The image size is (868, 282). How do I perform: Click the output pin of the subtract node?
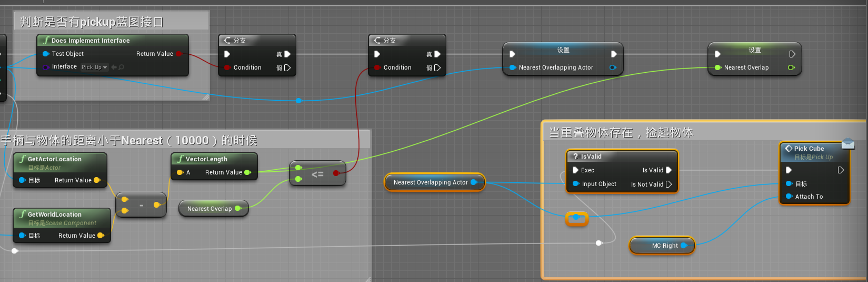pyautogui.click(x=157, y=205)
